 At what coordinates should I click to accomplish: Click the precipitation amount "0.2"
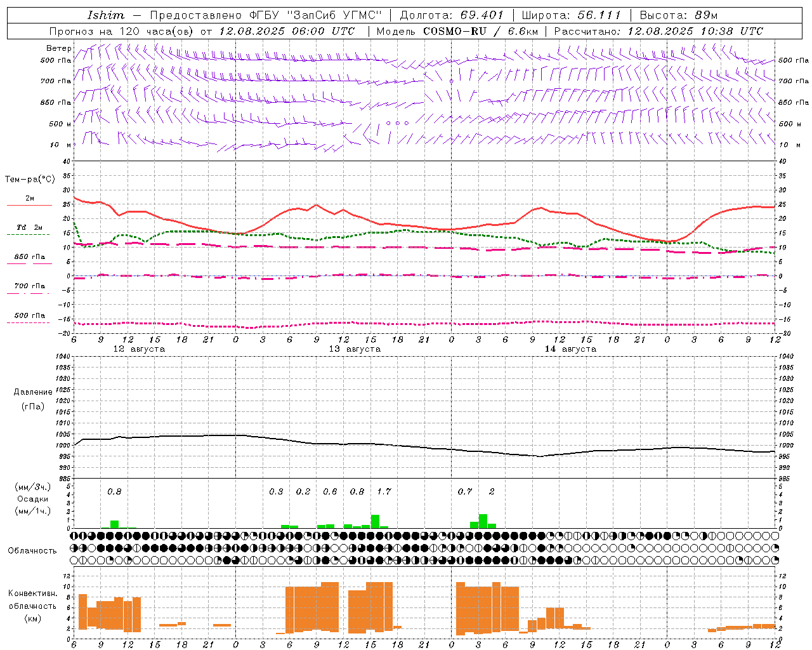click(303, 491)
